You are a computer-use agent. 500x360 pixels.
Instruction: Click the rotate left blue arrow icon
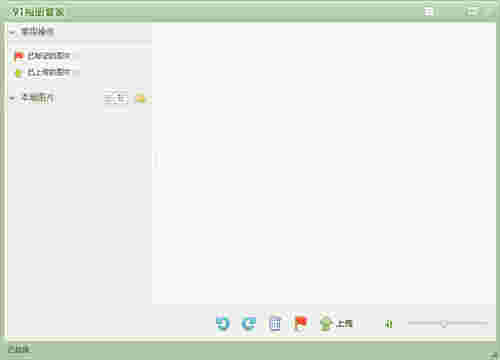coord(223,323)
